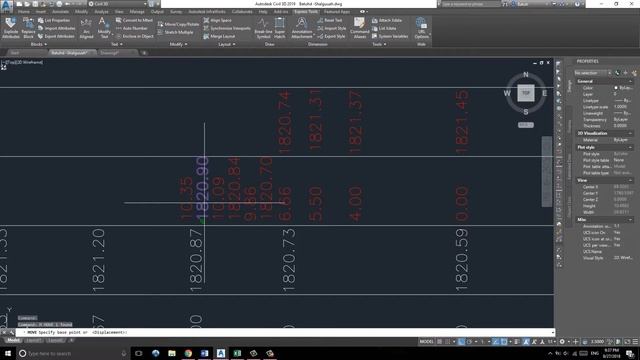Open status bar customization menu
The width and height of the screenshot is (640, 360).
[635, 342]
